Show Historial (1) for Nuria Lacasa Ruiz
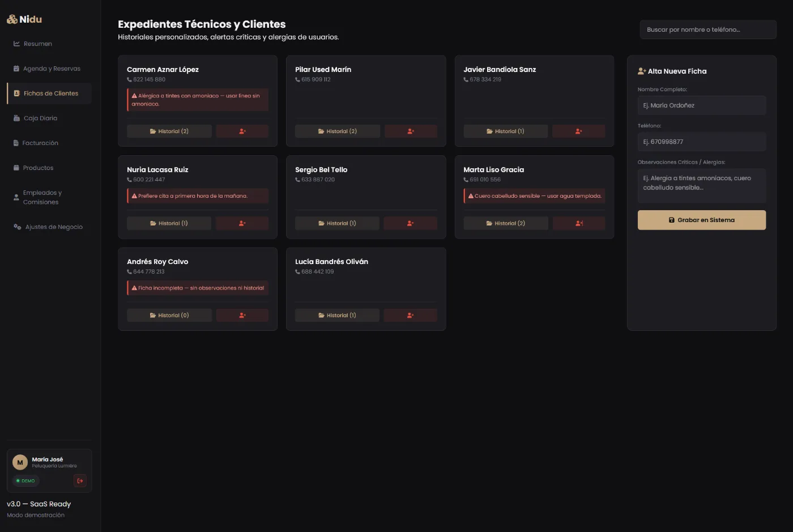Image resolution: width=793 pixels, height=532 pixels. click(x=169, y=223)
